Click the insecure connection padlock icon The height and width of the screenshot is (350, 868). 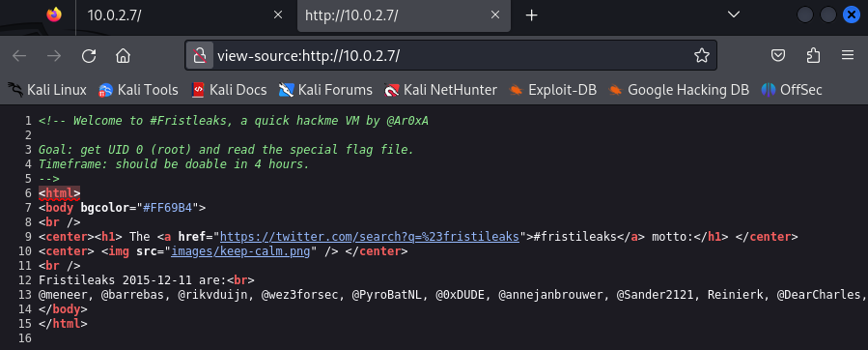[x=199, y=55]
